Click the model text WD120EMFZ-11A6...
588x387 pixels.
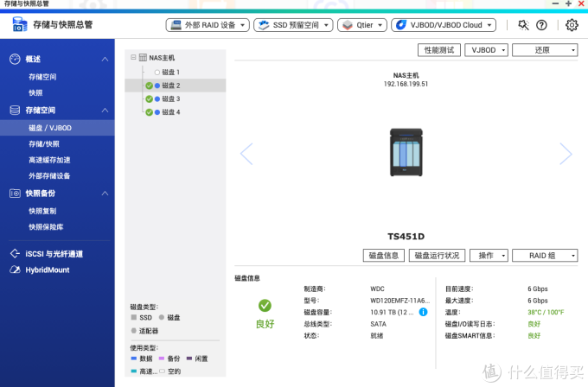coord(400,301)
